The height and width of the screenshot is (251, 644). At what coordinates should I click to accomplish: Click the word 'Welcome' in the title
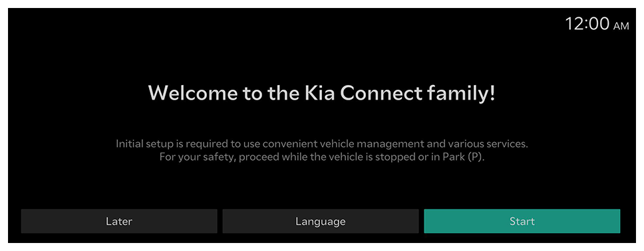coord(193,93)
